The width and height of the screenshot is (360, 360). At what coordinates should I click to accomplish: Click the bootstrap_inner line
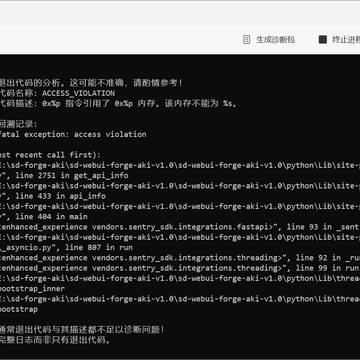point(32,289)
